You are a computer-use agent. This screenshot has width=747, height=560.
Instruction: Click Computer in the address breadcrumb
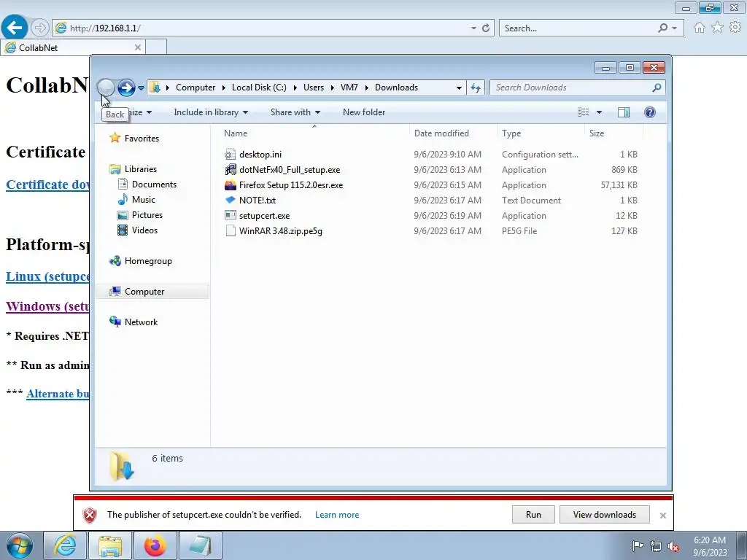pyautogui.click(x=196, y=87)
